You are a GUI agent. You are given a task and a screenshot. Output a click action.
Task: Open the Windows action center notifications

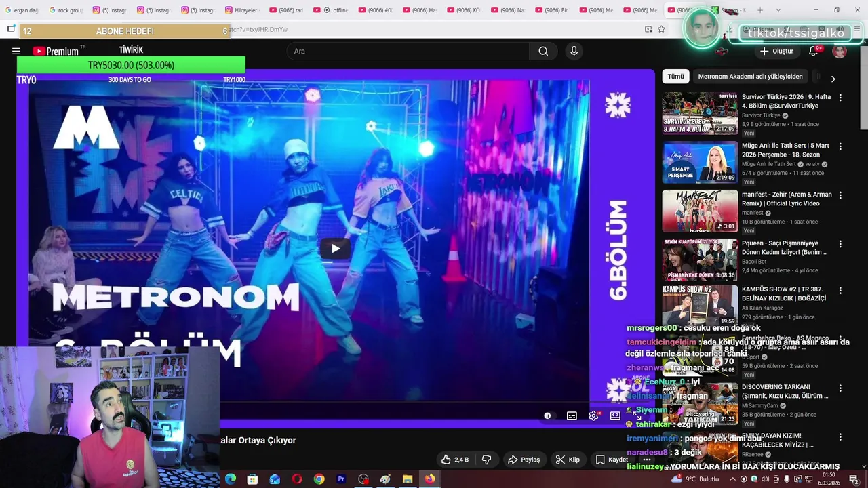click(854, 479)
